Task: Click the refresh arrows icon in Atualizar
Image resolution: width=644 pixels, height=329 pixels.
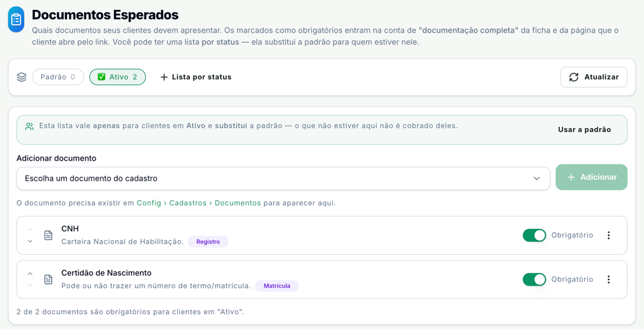Action: 574,77
